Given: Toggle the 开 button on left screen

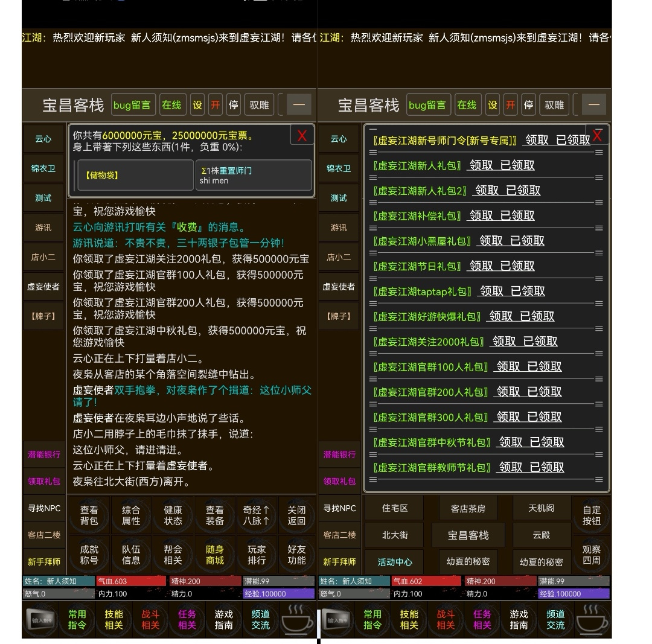Looking at the screenshot, I should point(215,105).
